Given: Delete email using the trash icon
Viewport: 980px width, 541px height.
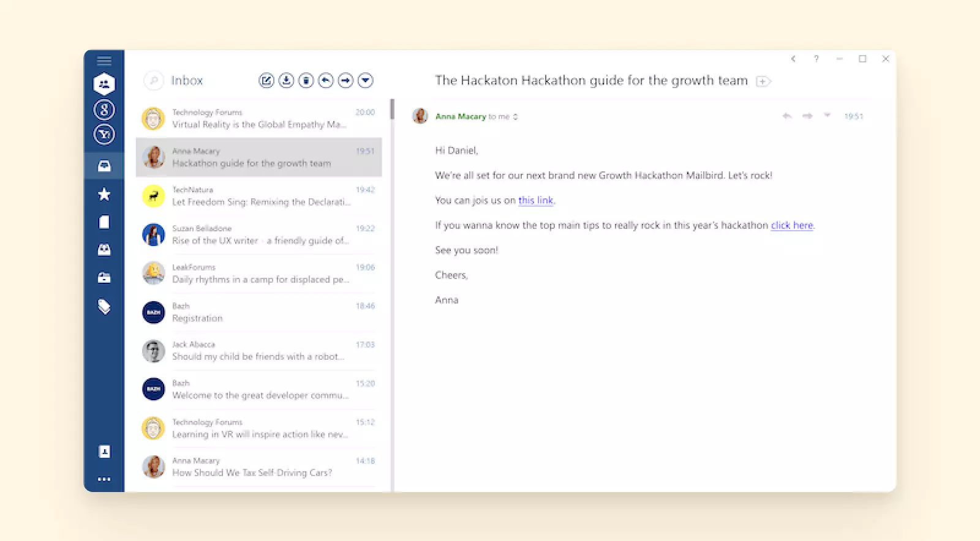Looking at the screenshot, I should (x=306, y=80).
